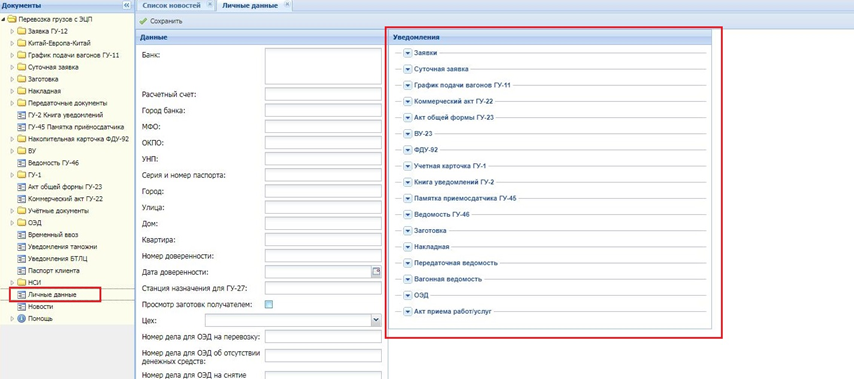Focus the Квартира input field
This screenshot has width=854, height=379.
click(x=324, y=240)
